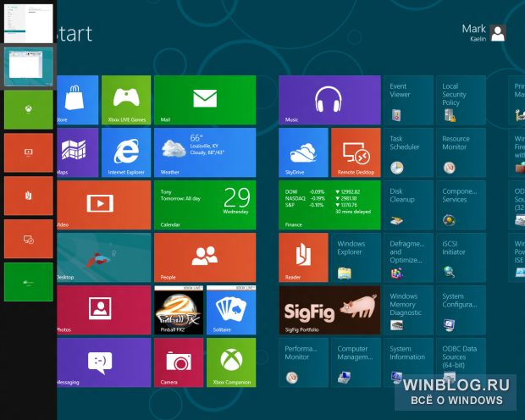525x420 pixels.
Task: Launch Pinball FX2 game tile
Action: (179, 310)
